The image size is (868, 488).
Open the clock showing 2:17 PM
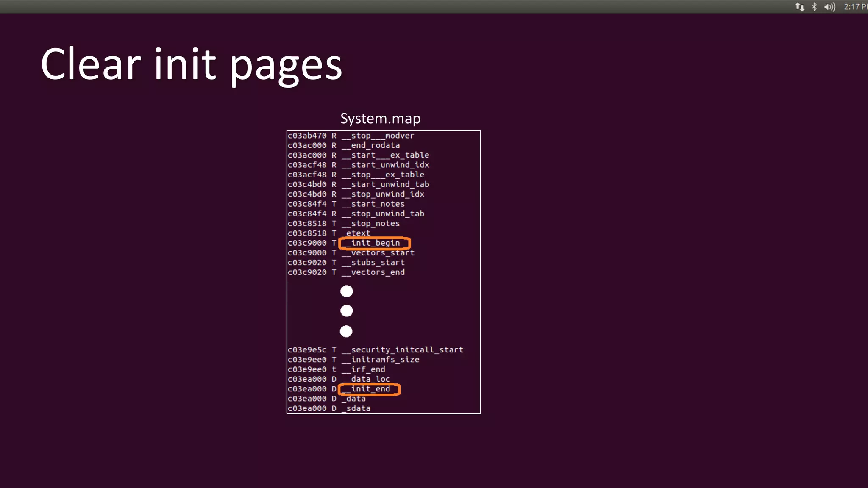[x=856, y=7]
